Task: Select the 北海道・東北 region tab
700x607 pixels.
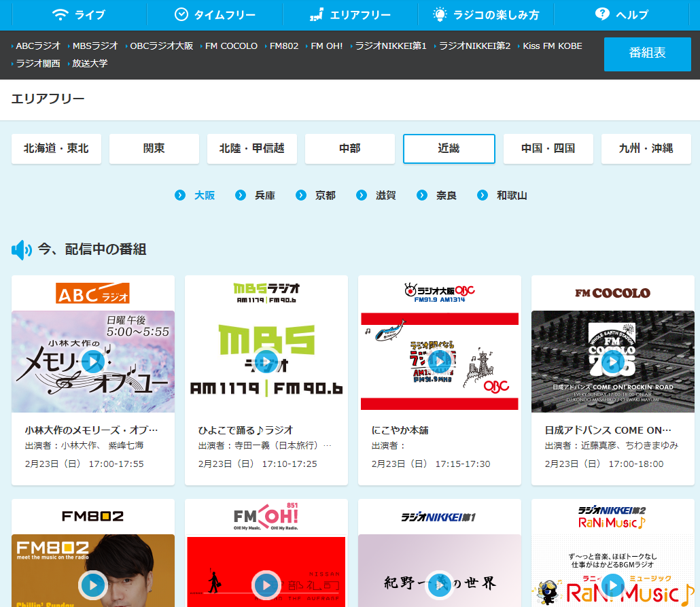Action: (x=56, y=149)
